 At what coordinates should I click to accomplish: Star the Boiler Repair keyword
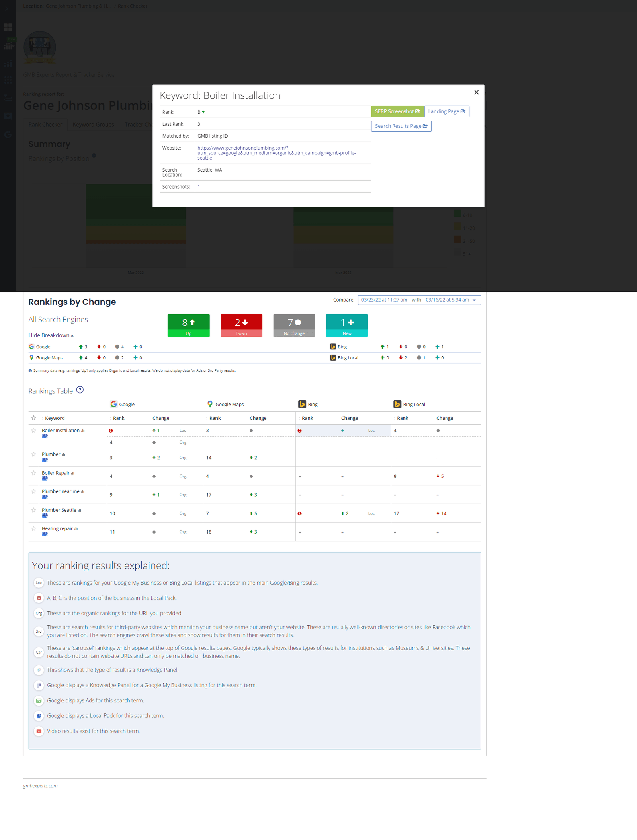point(33,473)
